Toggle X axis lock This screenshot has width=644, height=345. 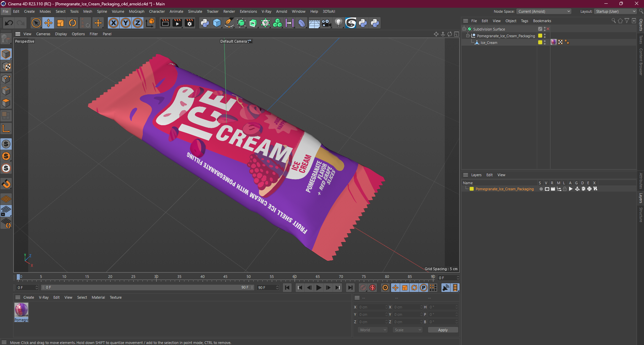pos(114,23)
